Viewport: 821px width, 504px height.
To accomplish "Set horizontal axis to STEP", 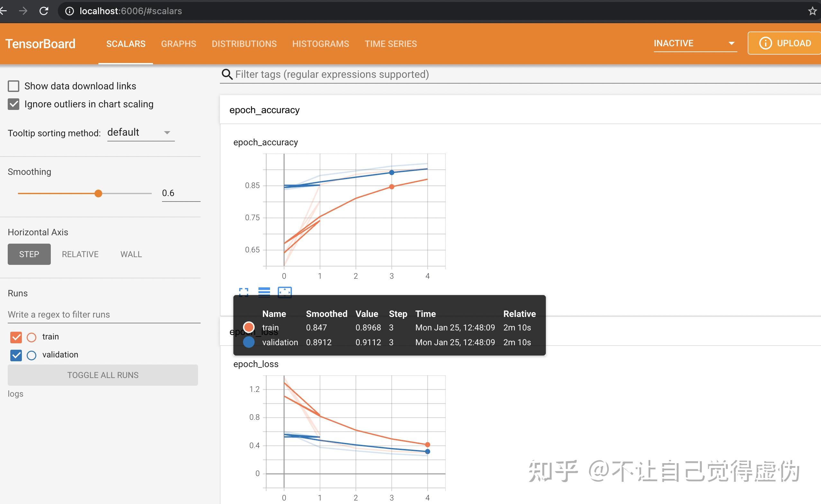I will point(29,254).
